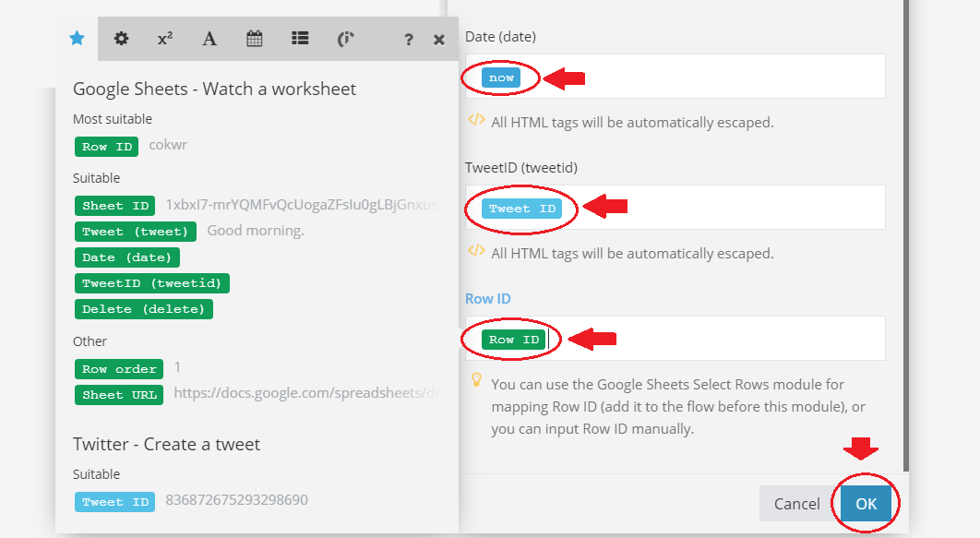Click the 'Google Sheets - Watch a worksheet' heading
Image resolution: width=980 pixels, height=538 pixels.
point(214,89)
